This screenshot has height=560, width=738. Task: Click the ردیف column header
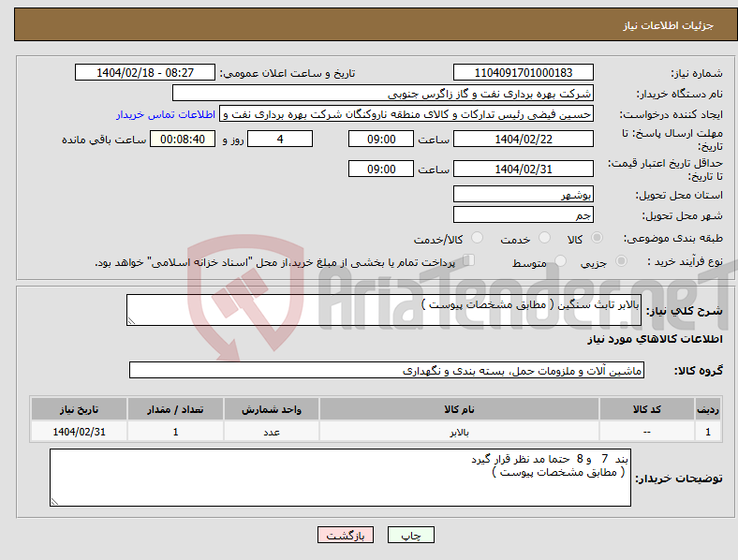pos(708,409)
